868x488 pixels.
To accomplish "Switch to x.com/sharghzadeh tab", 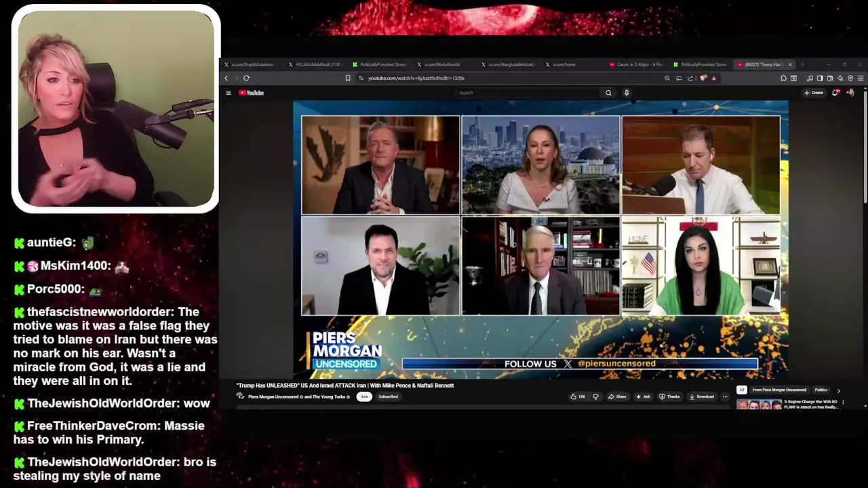I will 509,64.
